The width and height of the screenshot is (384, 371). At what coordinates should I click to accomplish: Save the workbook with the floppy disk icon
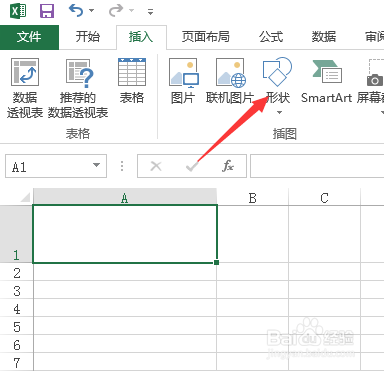[x=47, y=11]
